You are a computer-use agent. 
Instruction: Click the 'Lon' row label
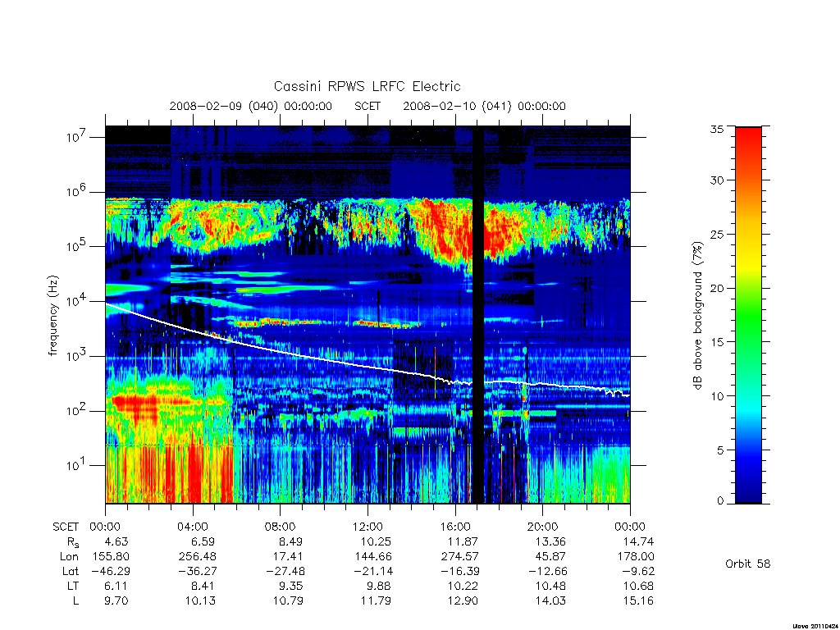coord(69,557)
